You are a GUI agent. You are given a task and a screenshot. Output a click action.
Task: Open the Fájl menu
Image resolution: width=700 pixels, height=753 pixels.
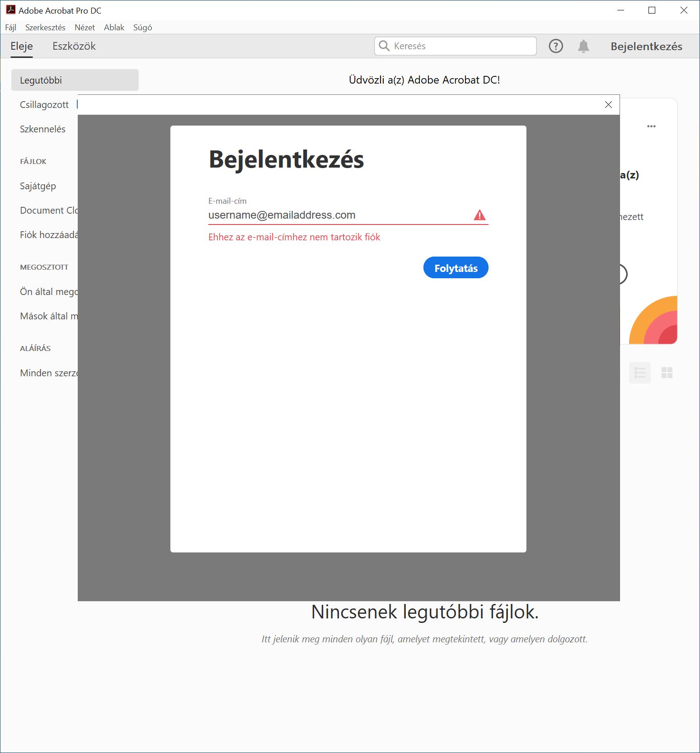pyautogui.click(x=11, y=28)
